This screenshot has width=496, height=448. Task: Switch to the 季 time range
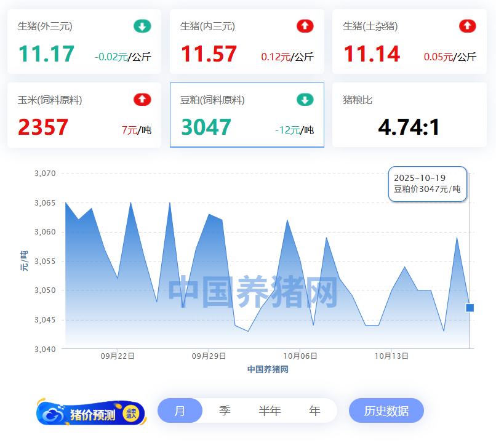coord(225,411)
